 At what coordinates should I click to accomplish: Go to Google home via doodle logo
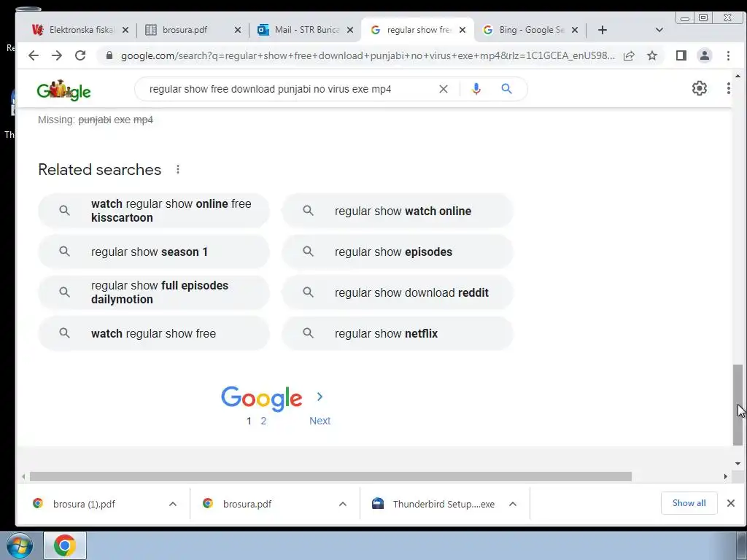[x=64, y=90]
